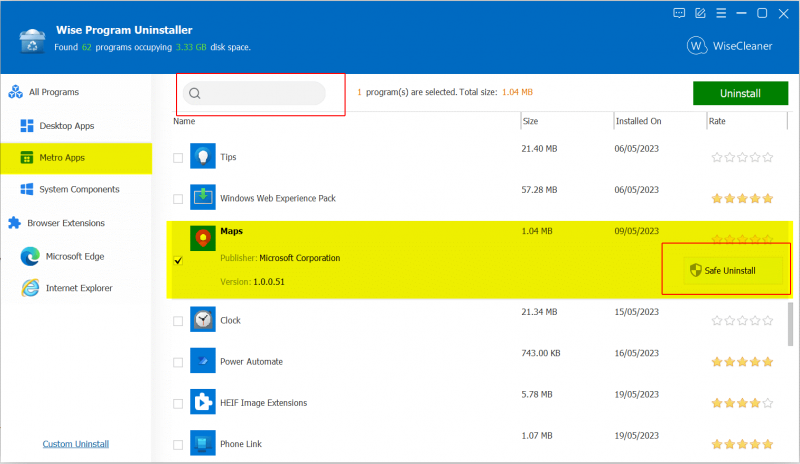This screenshot has height=464, width=800.
Task: Click the Phone Link app icon
Action: (203, 443)
